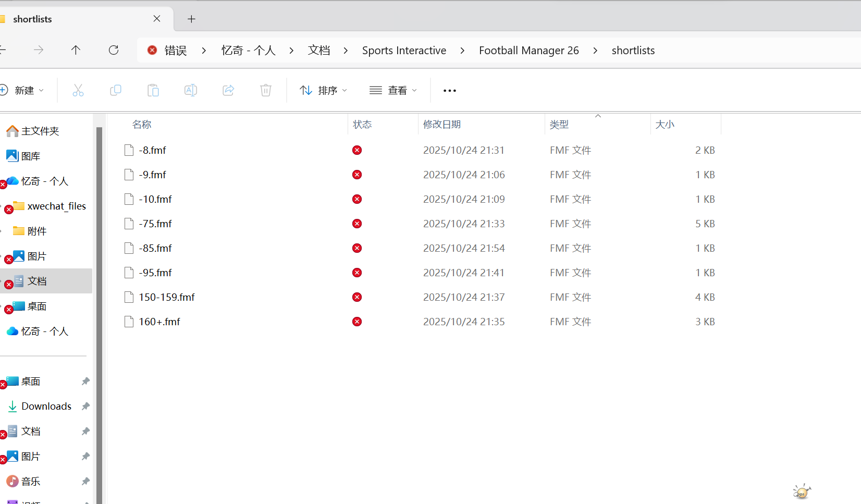Open a new tab with plus button
The image size is (861, 504).
tap(191, 19)
